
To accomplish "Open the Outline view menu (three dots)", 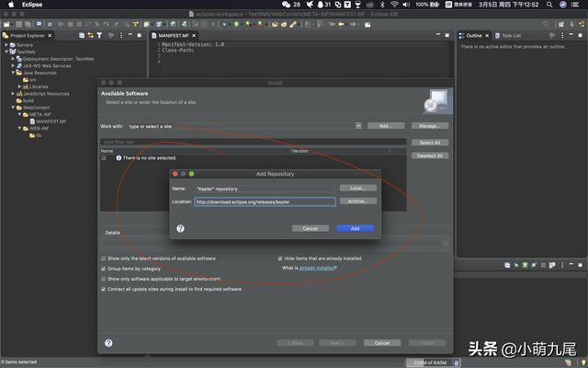I will 562,35.
